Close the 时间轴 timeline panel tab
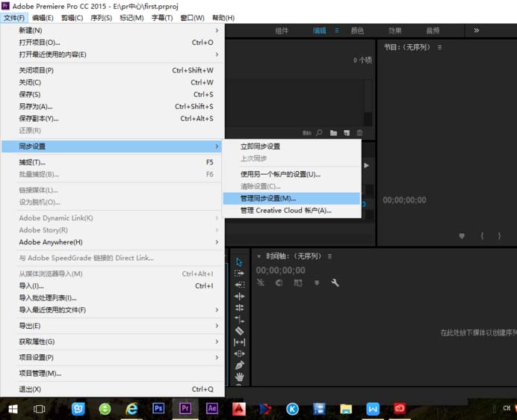Viewport: 517px width, 420px height. pyautogui.click(x=258, y=256)
